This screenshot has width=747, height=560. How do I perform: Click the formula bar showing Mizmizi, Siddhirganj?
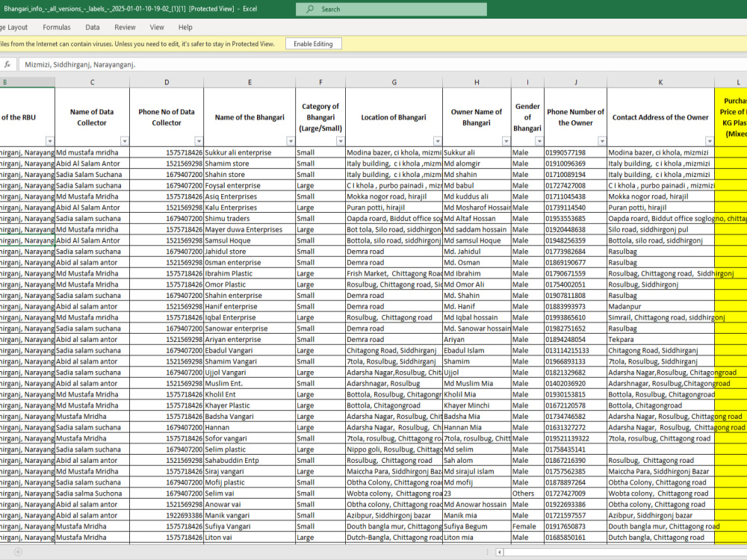click(x=382, y=64)
